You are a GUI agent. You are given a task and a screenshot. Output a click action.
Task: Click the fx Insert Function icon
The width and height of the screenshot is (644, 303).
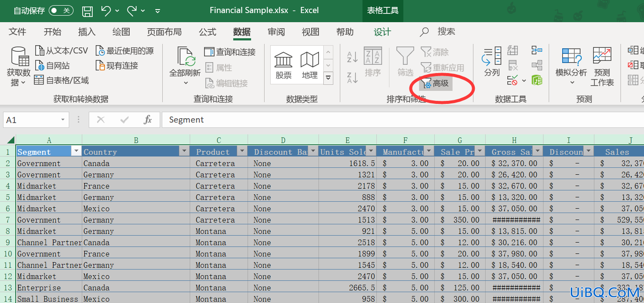click(148, 120)
